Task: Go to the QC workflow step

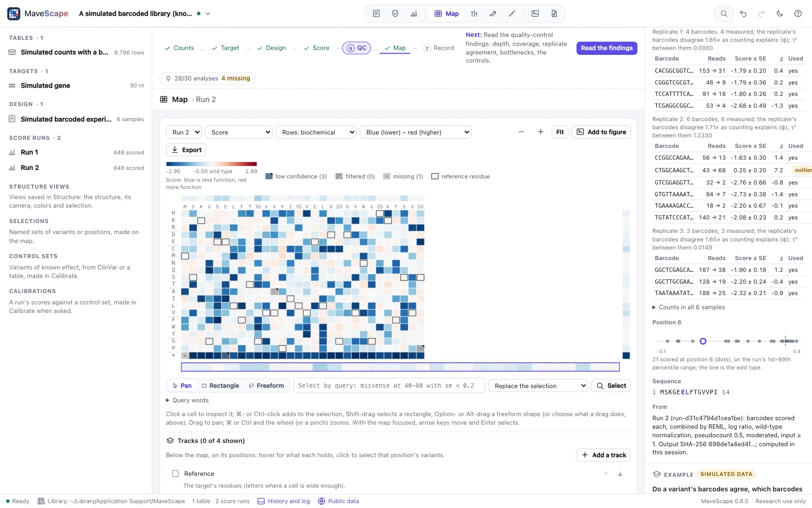Action: 356,48
